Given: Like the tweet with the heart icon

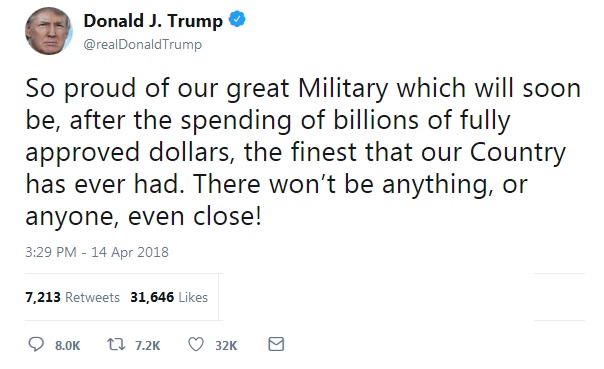Looking at the screenshot, I should click(x=196, y=344).
